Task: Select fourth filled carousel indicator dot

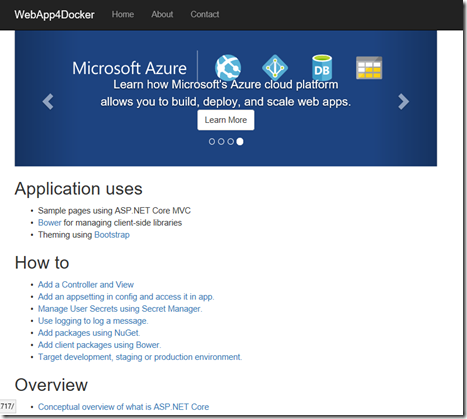Action: click(240, 142)
